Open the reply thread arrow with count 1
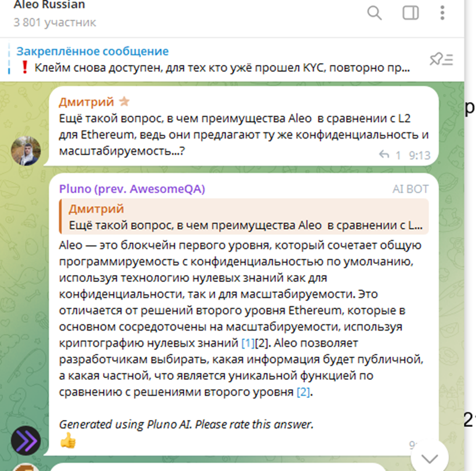The image size is (476, 471). 390,155
